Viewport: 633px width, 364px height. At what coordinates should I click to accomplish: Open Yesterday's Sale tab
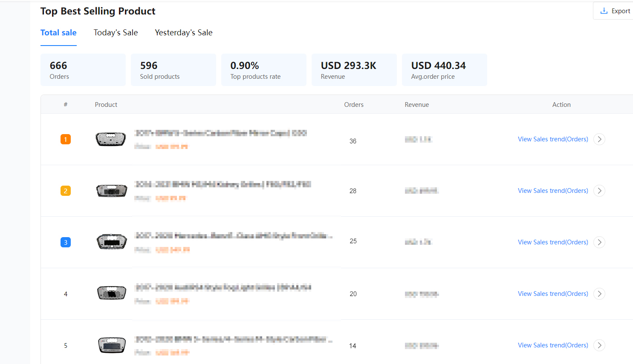point(183,33)
